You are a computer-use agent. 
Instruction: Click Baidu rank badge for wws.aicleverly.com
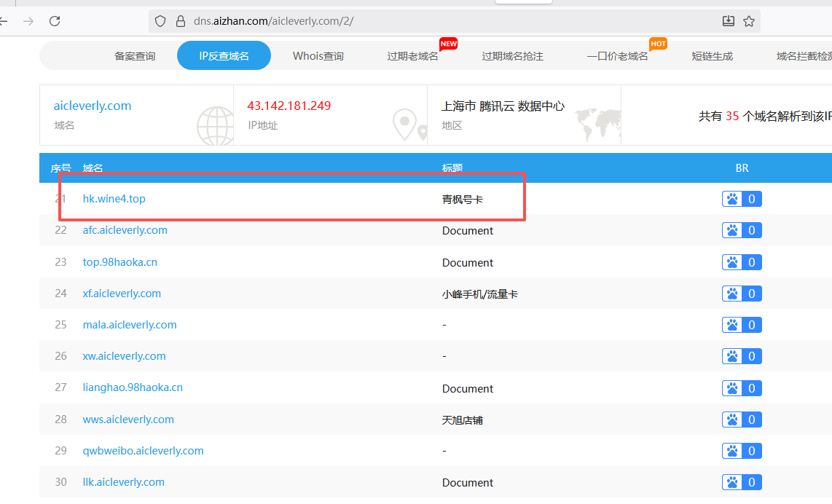(742, 419)
